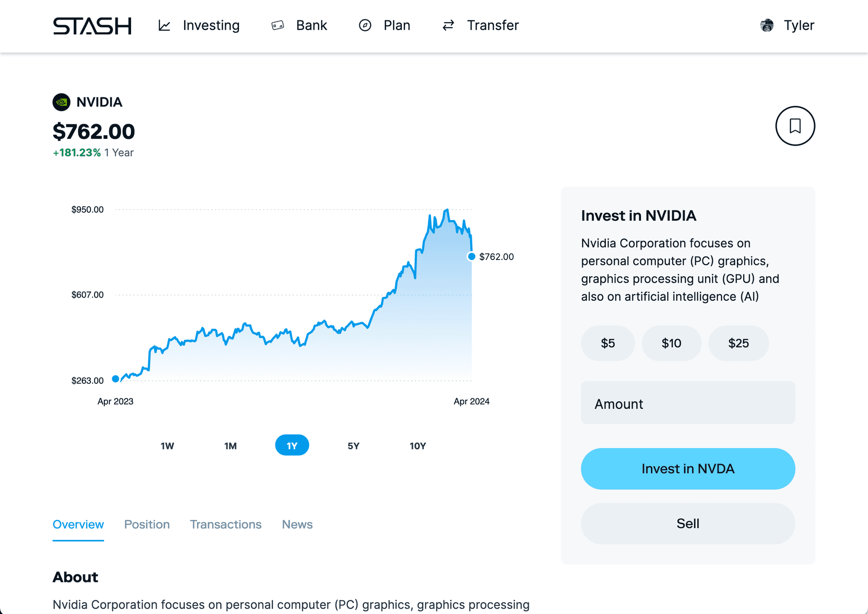Click the Stash logo

pos(92,26)
